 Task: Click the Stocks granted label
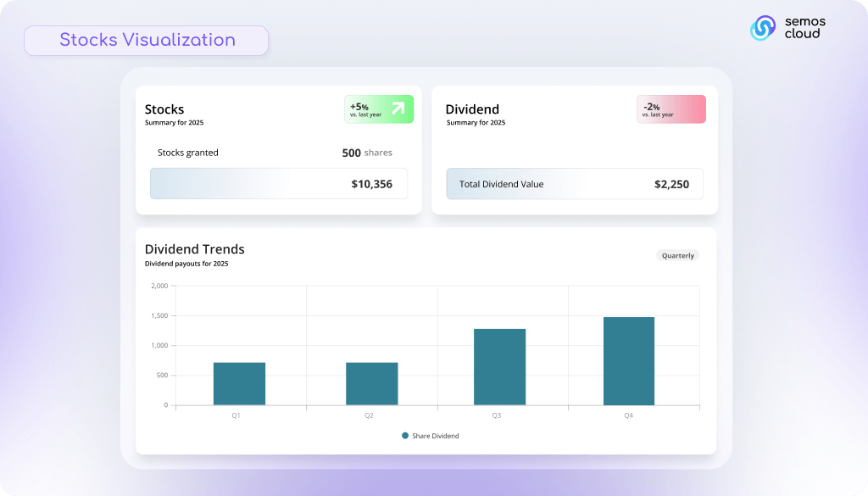click(188, 153)
